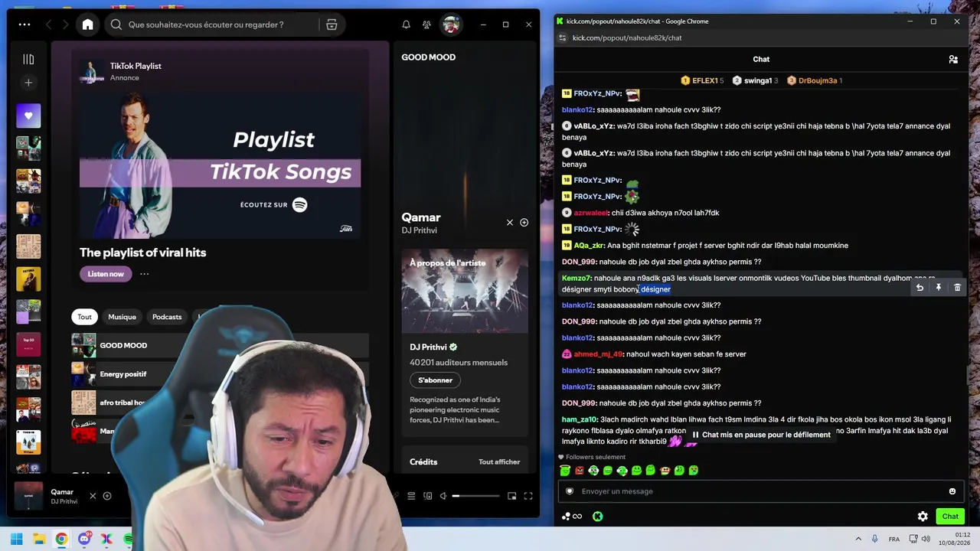The width and height of the screenshot is (980, 551).
Task: Click the green Chat send button
Action: pyautogui.click(x=950, y=517)
